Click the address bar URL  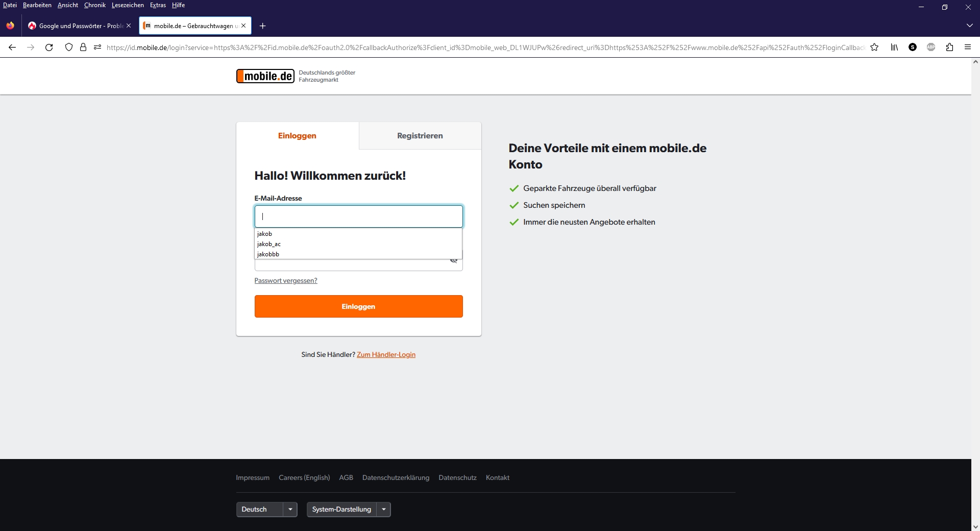[x=485, y=47]
